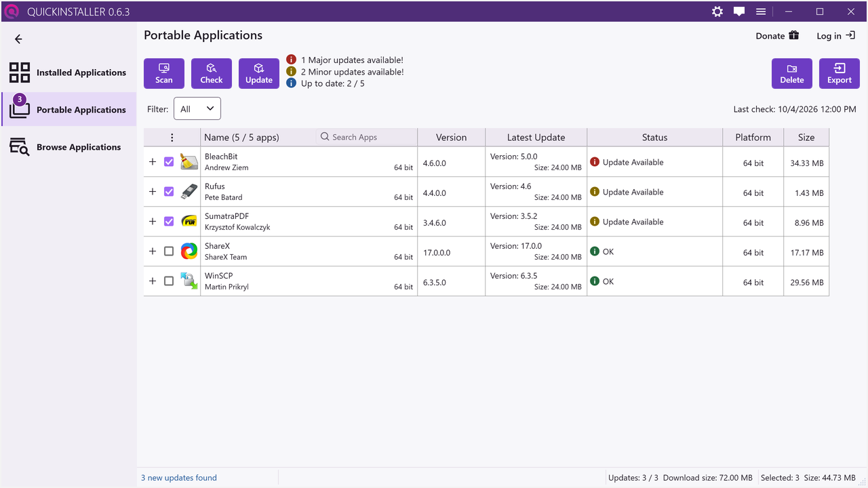Click the Update button

click(259, 73)
